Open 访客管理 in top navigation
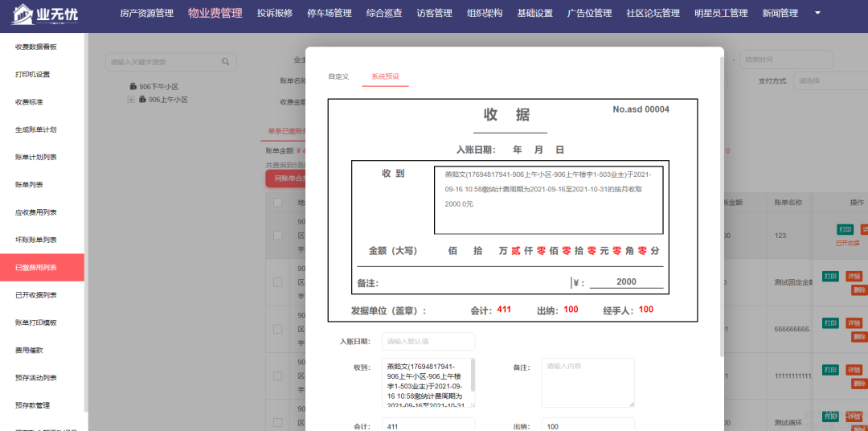 point(435,14)
